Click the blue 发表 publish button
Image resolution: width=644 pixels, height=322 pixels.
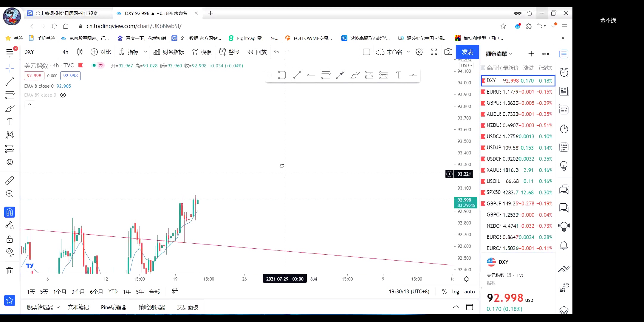467,52
